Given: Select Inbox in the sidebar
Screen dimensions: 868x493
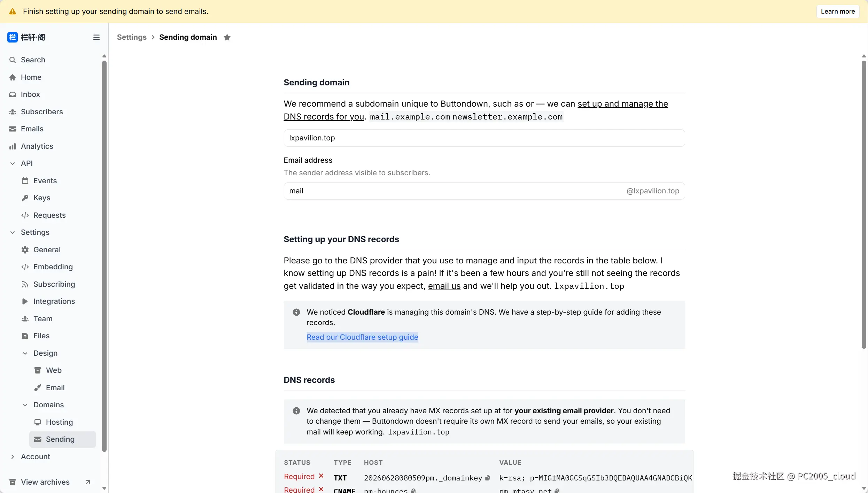Looking at the screenshot, I should (30, 94).
